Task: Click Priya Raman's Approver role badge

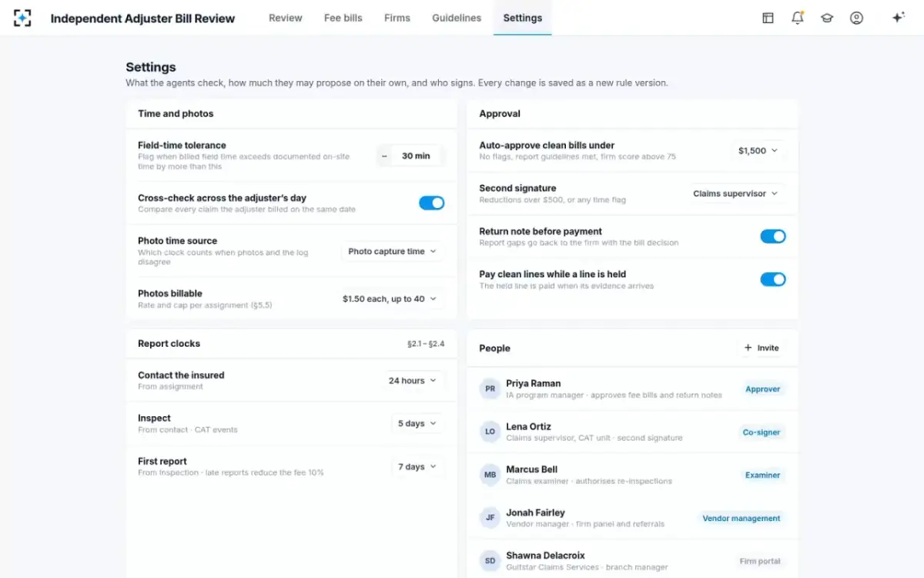Action: click(763, 389)
